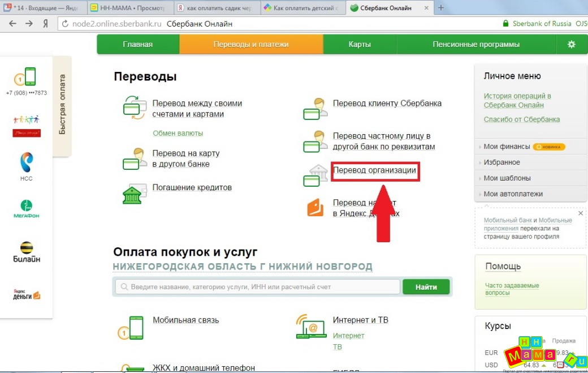The width and height of the screenshot is (588, 373).
Task: Click the green bank icon for Погашение кредитов
Action: pos(134,194)
